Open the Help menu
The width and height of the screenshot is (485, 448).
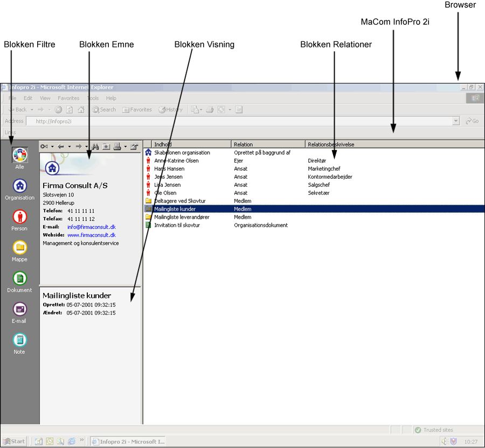[111, 98]
